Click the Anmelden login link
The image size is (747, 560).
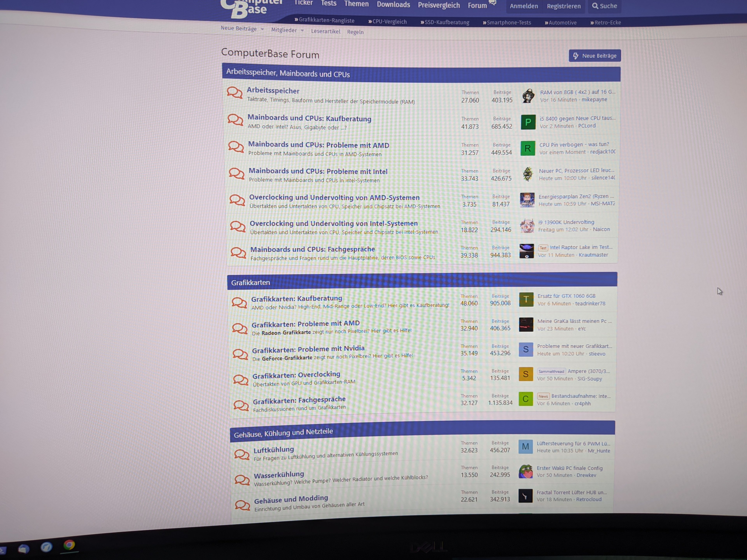pos(523,6)
